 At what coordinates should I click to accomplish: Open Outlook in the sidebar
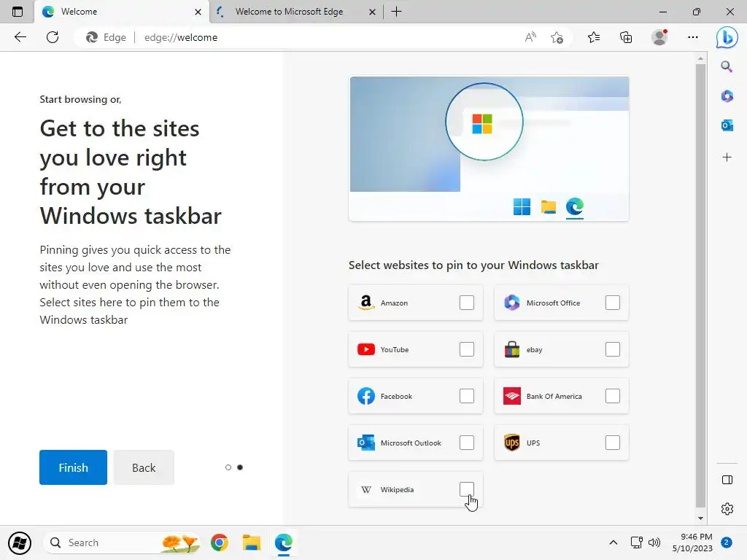(727, 125)
